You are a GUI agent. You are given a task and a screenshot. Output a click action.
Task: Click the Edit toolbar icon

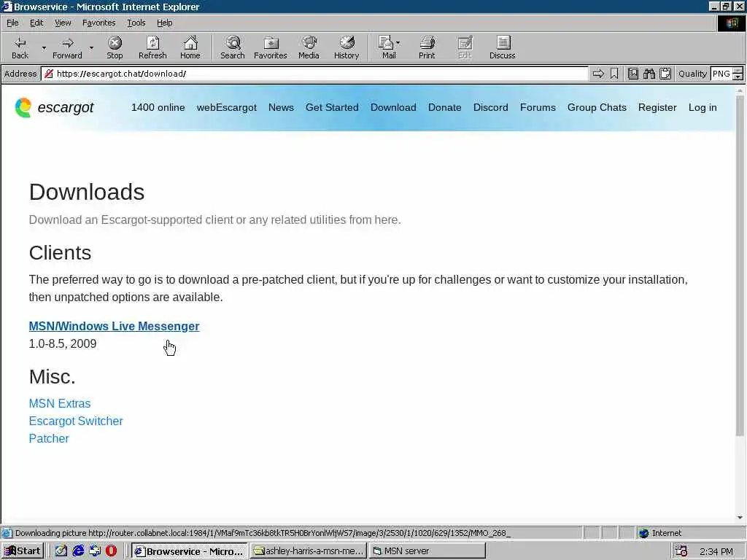[x=465, y=47]
